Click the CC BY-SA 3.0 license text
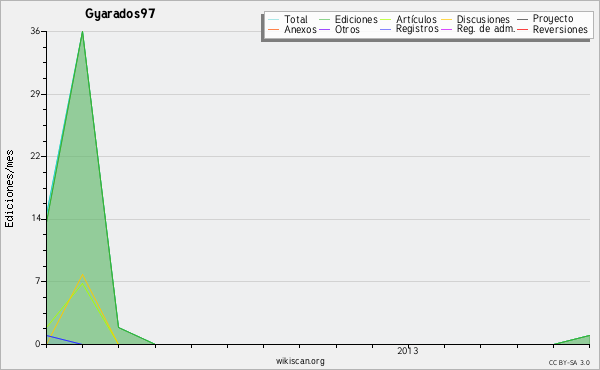Image resolution: width=600 pixels, height=370 pixels. click(x=569, y=363)
